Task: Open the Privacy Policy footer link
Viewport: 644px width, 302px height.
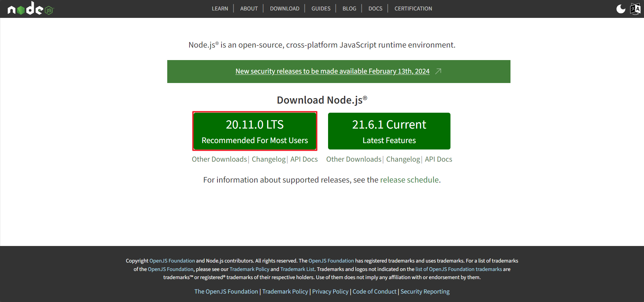Action: pyautogui.click(x=330, y=292)
